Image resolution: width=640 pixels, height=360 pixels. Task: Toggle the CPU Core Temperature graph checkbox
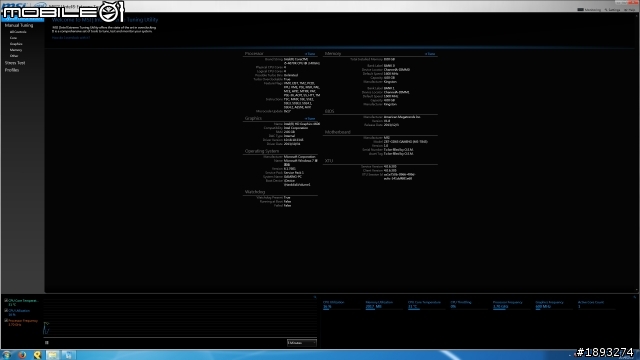click(x=6, y=300)
